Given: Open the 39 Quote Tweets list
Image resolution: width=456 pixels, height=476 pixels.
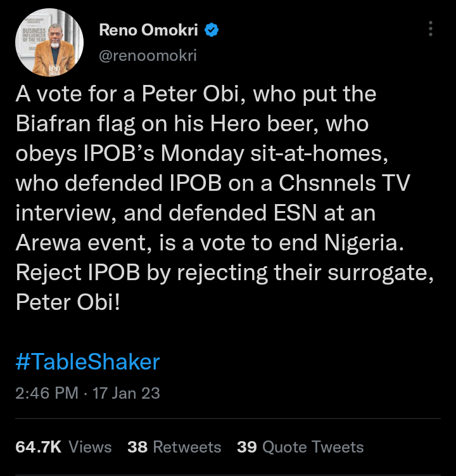Looking at the screenshot, I should [300, 447].
